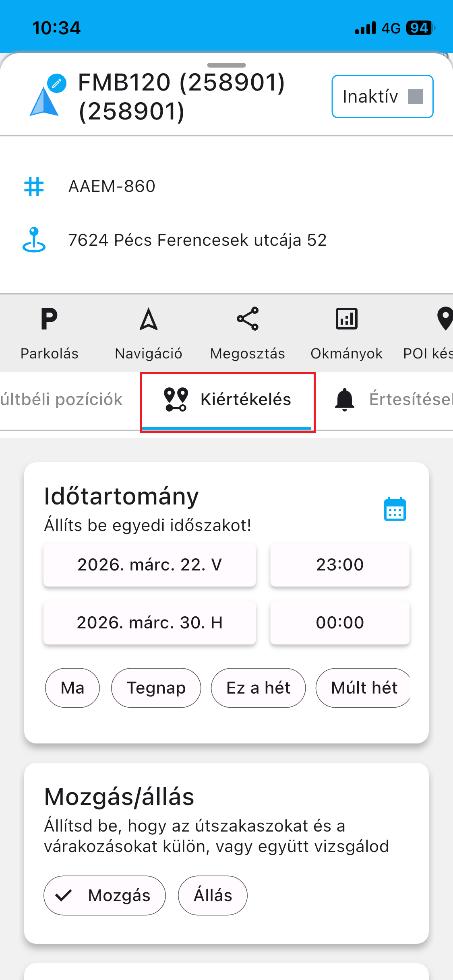Tap the sheet drag handle bar

pos(226,65)
